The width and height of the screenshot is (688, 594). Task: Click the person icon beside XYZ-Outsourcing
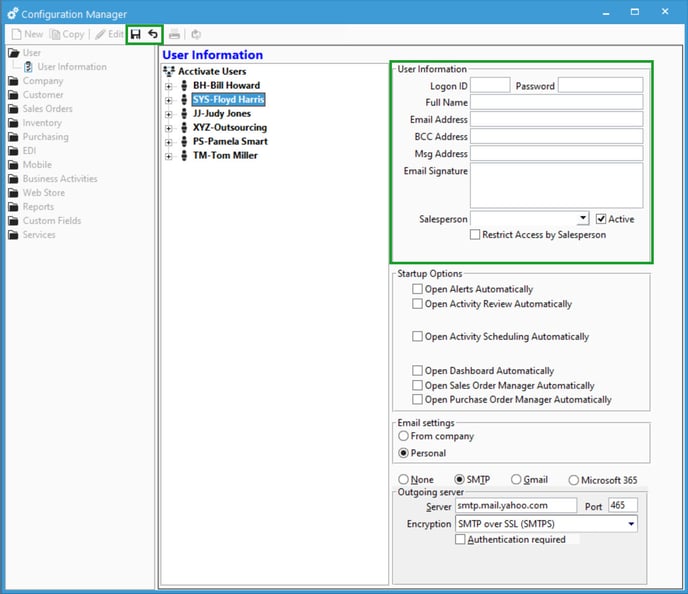pyautogui.click(x=184, y=128)
